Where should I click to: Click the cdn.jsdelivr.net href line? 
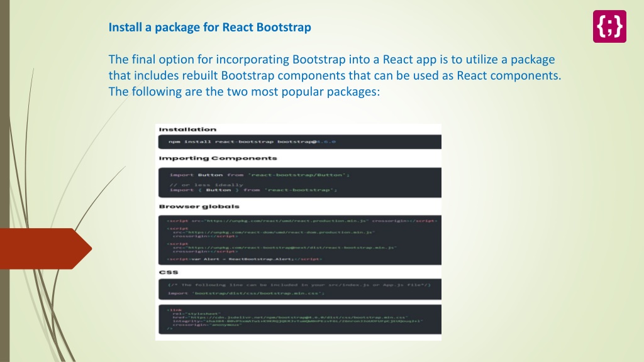(291, 317)
